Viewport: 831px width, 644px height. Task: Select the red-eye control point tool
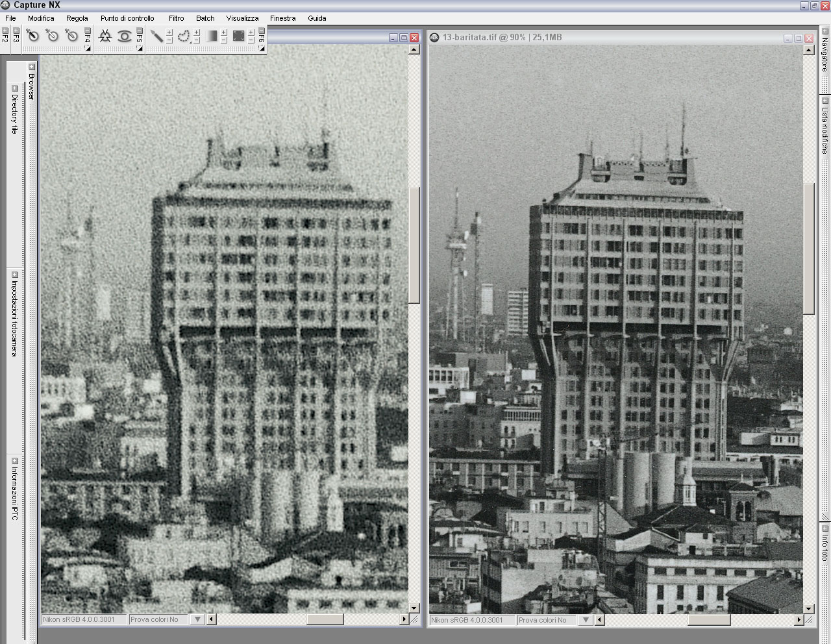pos(124,36)
